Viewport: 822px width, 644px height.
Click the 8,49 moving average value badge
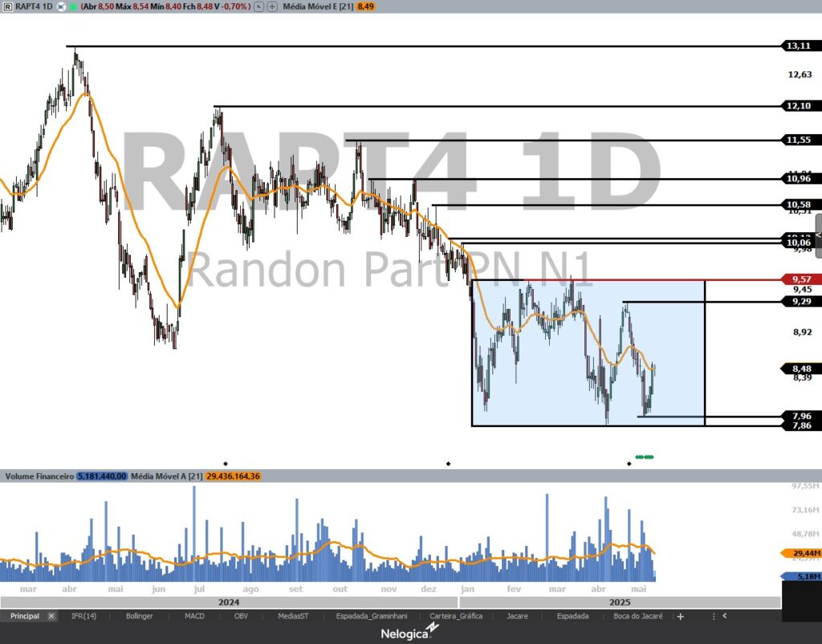[x=365, y=6]
